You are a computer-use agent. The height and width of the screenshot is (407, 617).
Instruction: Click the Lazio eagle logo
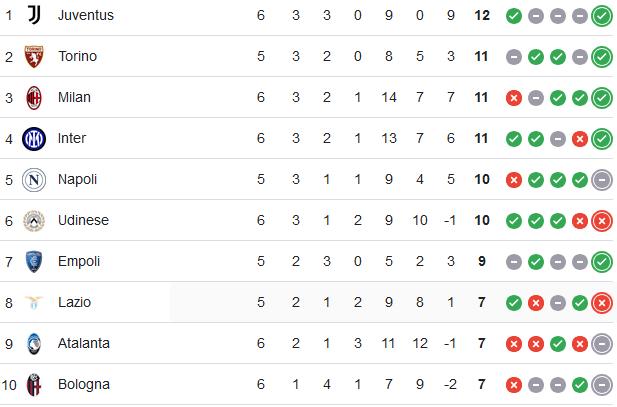[34, 303]
